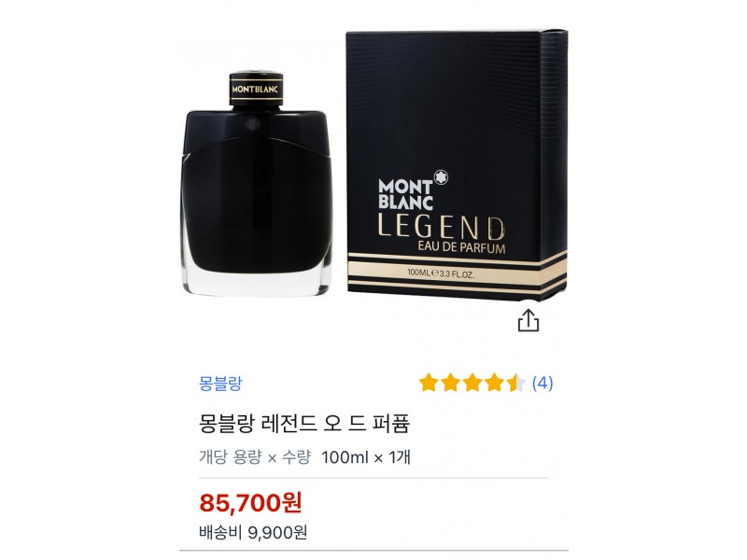The width and height of the screenshot is (747, 560).
Task: Click the 개당 용량 × 수량 label
Action: (255, 457)
